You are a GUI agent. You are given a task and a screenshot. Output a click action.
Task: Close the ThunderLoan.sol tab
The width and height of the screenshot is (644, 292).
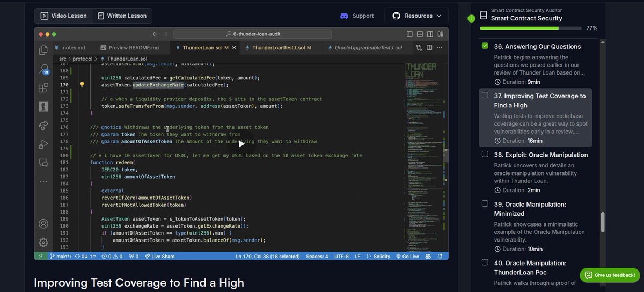point(235,48)
